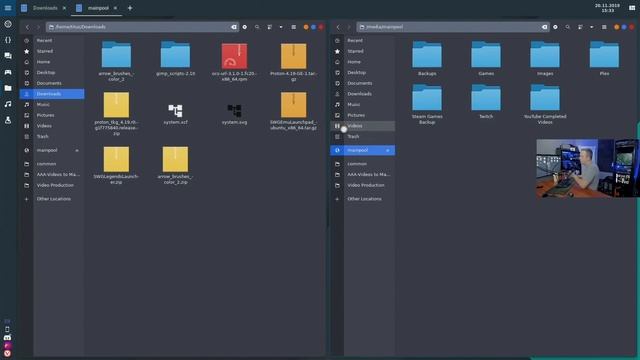Open the Steam Games Backup folder
640x360 pixels.
tap(427, 104)
